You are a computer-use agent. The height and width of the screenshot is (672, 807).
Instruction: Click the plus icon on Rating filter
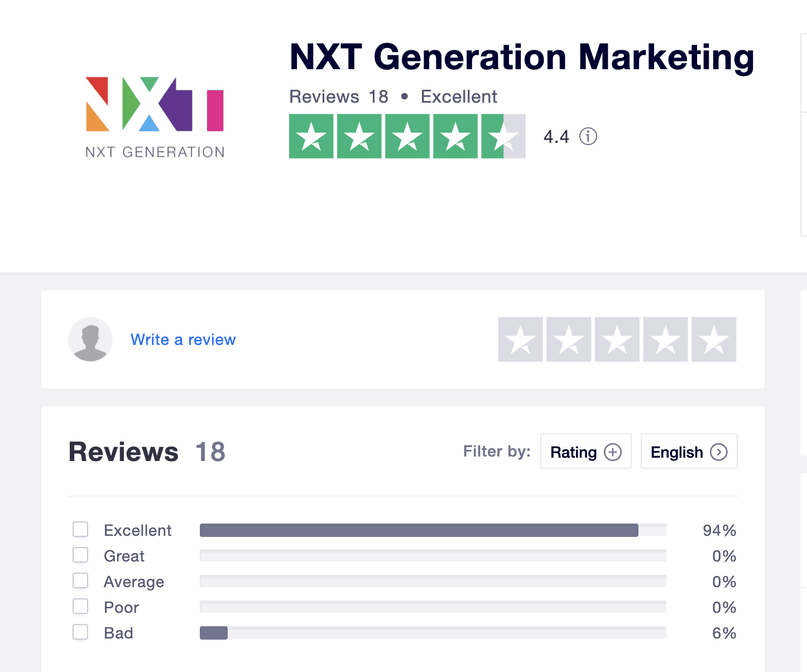[613, 452]
